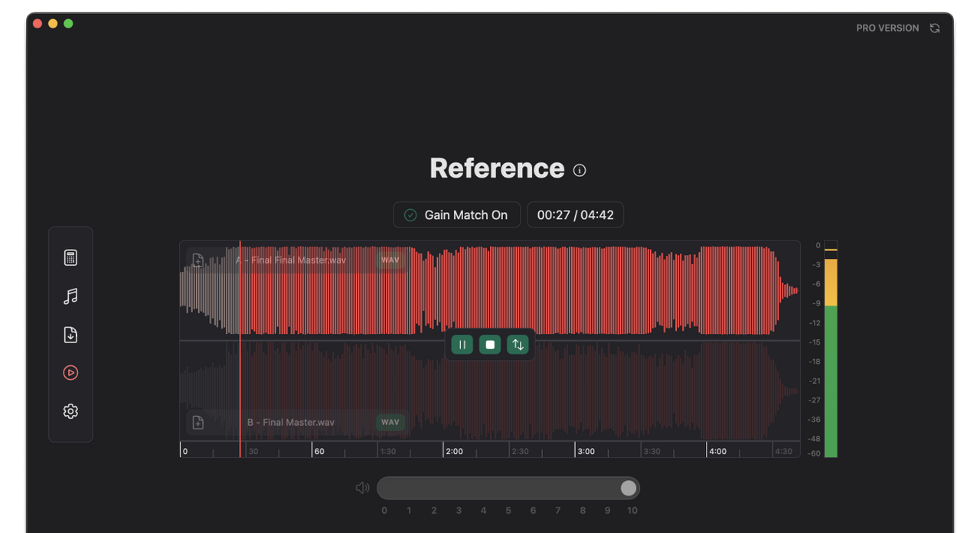Select the A - Final Final Master.wav label
This screenshot has width=980, height=533.
point(291,260)
